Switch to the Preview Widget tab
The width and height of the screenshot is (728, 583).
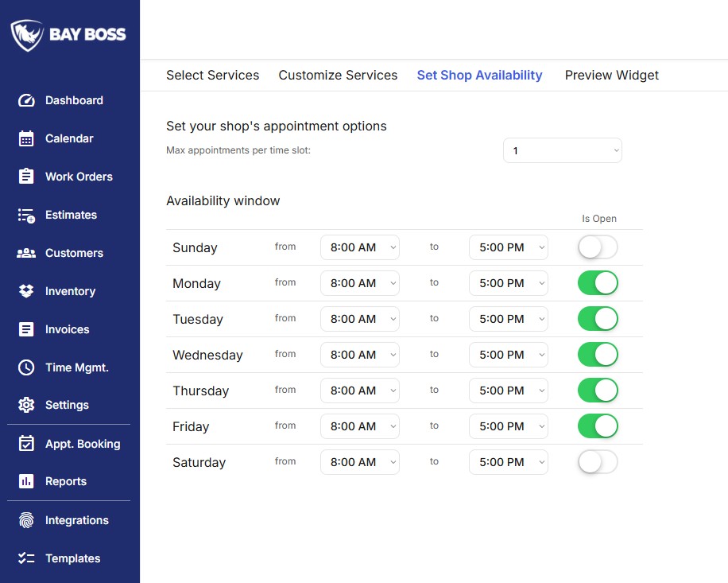pos(611,75)
